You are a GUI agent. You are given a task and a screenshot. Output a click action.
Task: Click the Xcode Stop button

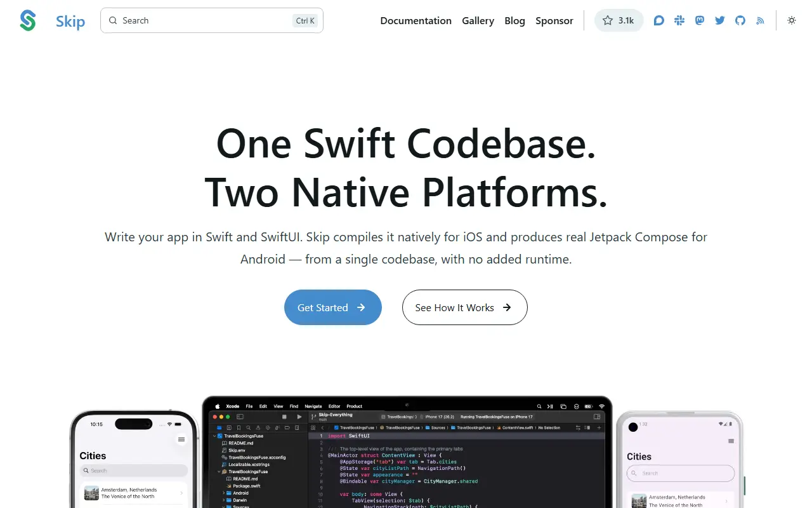click(x=284, y=417)
